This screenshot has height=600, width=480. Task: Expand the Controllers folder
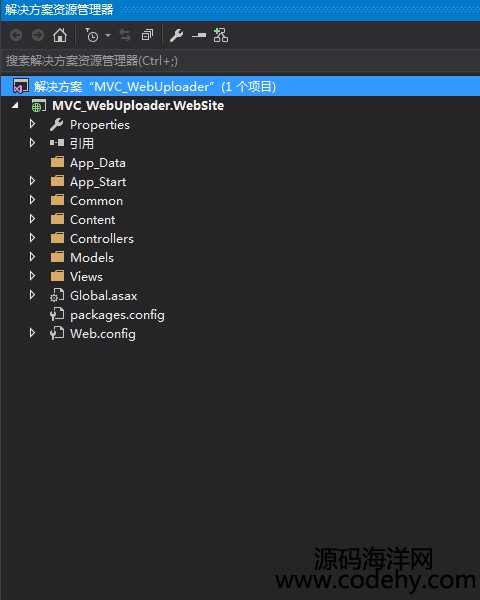[33, 238]
